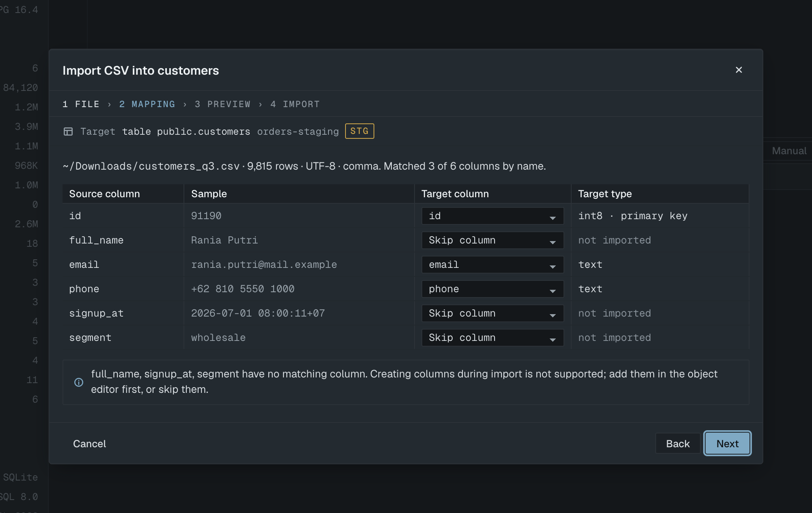This screenshot has height=513, width=812.
Task: Click orders-staging connection name
Action: point(298,131)
